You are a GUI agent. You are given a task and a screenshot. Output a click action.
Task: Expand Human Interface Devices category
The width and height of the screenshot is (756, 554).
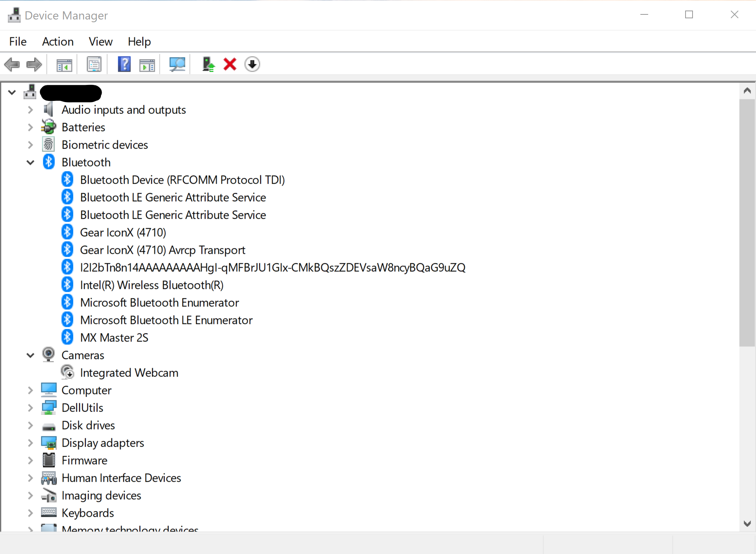[x=30, y=478]
